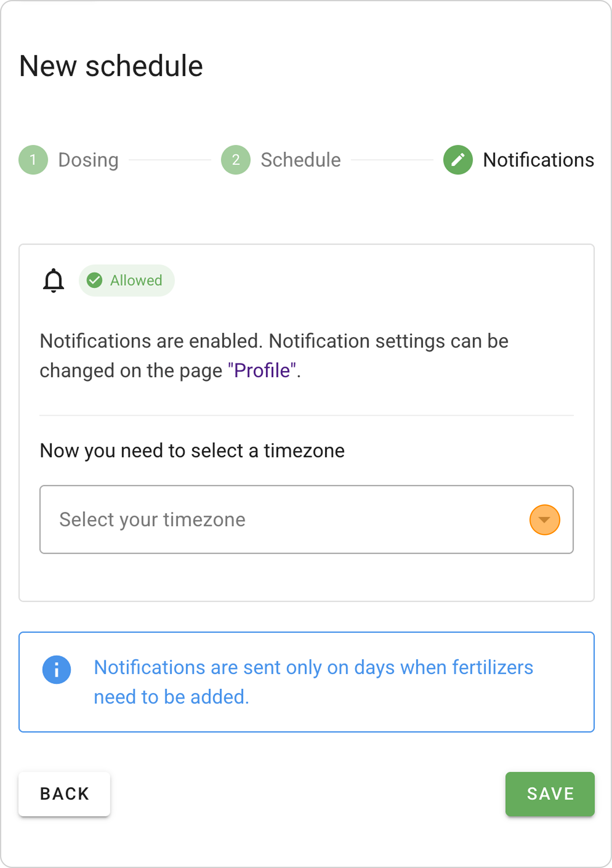Click the blue info circle icon
This screenshot has height=868, width=612.
(x=57, y=670)
